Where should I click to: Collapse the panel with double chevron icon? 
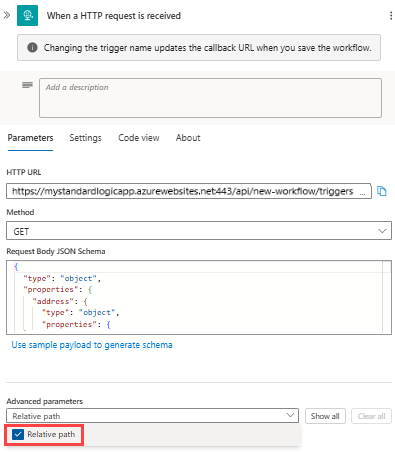[x=7, y=15]
